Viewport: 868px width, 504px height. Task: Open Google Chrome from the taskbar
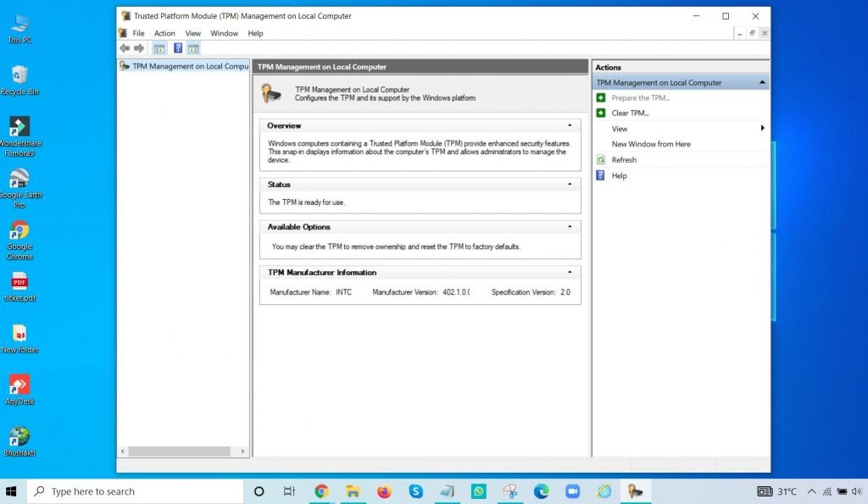(321, 491)
